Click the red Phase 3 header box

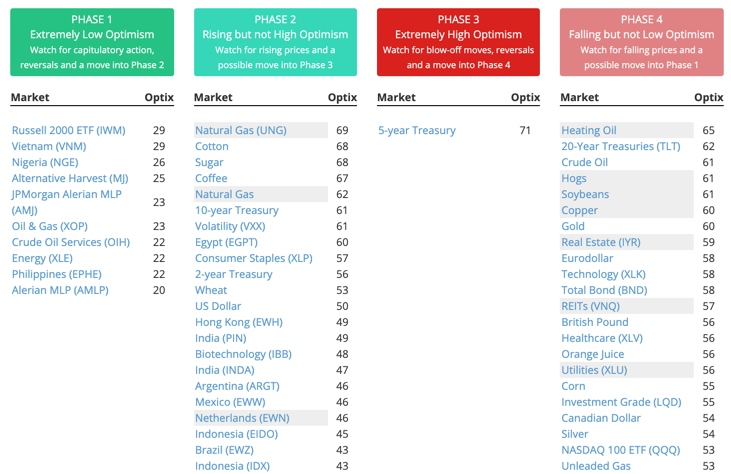[458, 42]
